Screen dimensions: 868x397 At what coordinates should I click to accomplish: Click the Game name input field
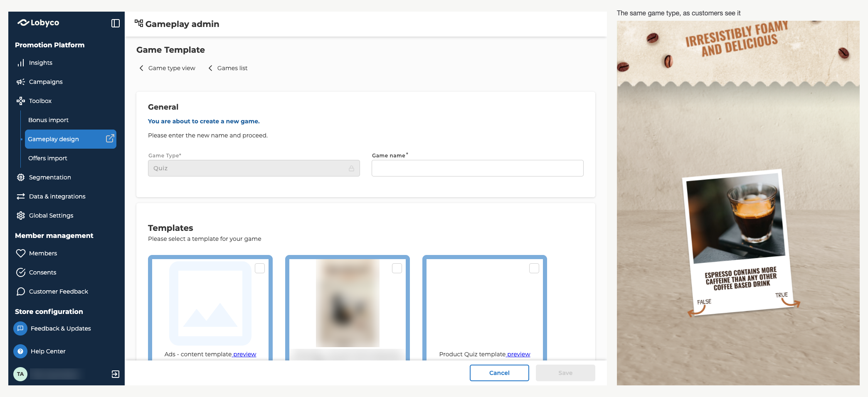pos(478,168)
